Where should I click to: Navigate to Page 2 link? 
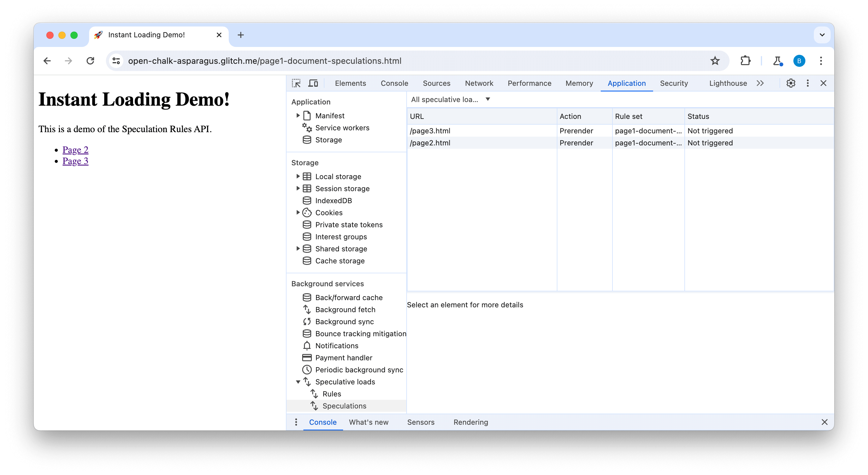point(75,150)
